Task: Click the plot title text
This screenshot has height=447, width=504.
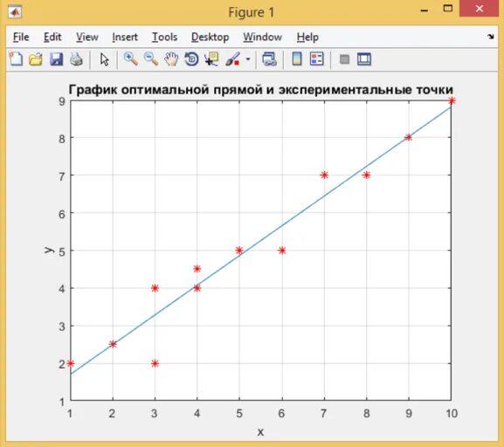Action: click(260, 90)
